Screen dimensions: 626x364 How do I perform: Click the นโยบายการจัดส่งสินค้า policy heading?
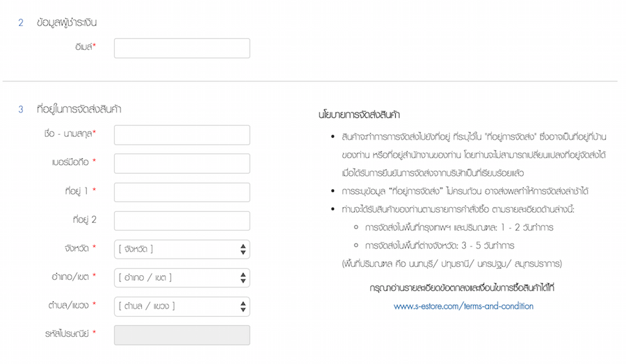coord(359,115)
